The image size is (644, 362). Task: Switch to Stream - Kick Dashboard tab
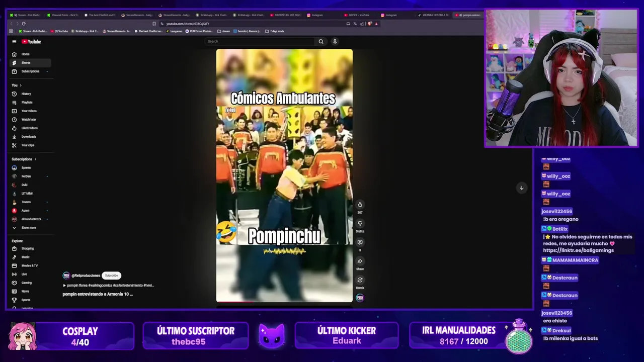pos(25,15)
